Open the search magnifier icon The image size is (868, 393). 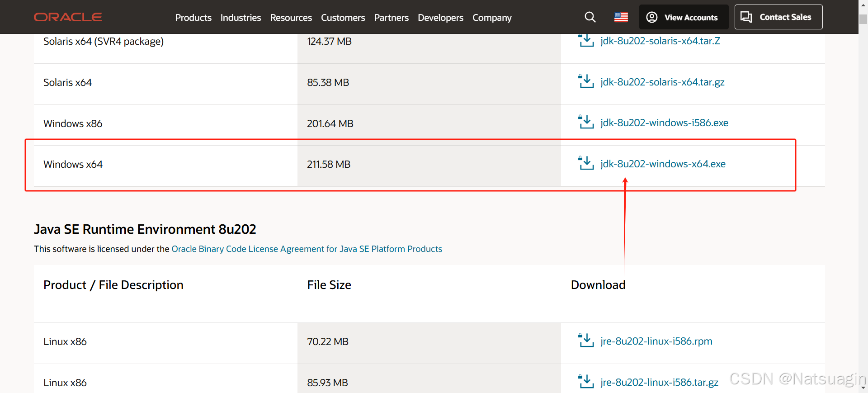590,17
